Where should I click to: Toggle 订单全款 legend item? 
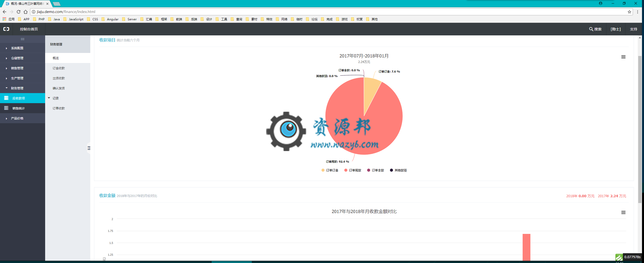click(x=375, y=170)
